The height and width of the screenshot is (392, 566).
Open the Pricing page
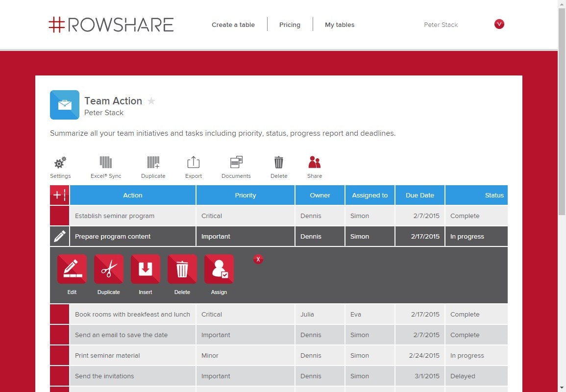pos(290,24)
